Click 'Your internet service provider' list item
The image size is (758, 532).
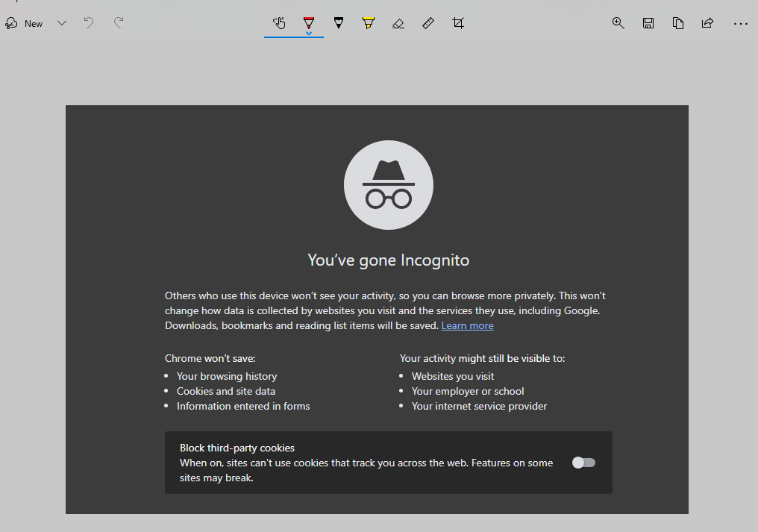tap(480, 406)
